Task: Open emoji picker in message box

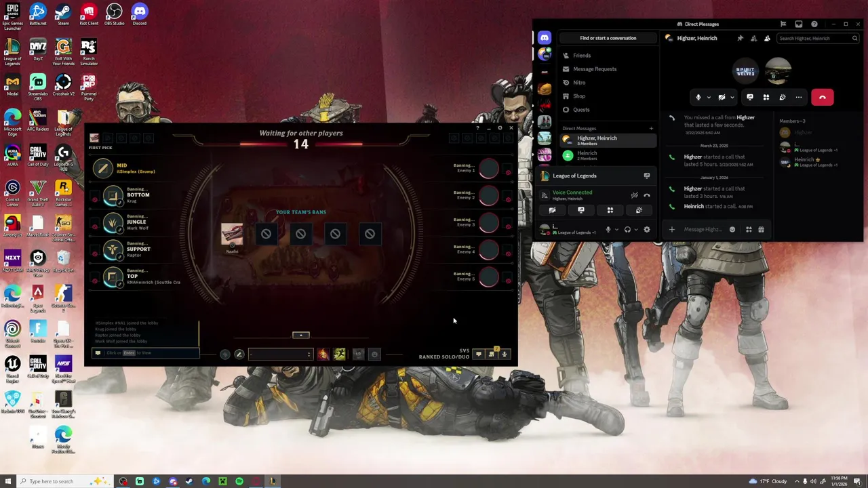Action: (732, 230)
